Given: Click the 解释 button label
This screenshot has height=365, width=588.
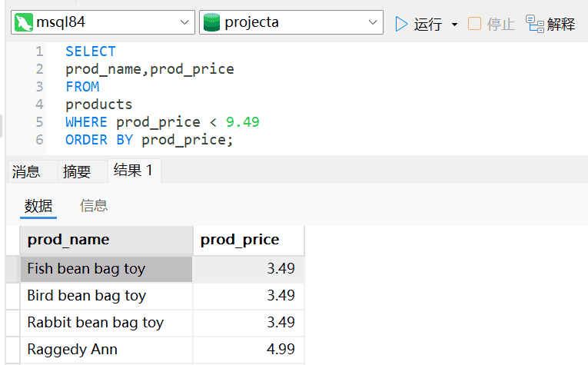Looking at the screenshot, I should [561, 25].
